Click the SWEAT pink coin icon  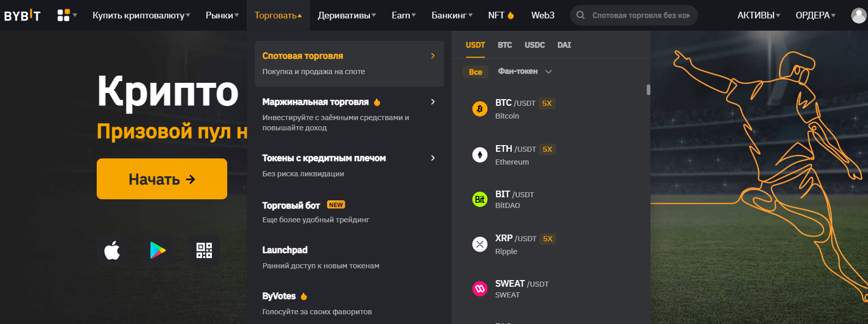[480, 289]
